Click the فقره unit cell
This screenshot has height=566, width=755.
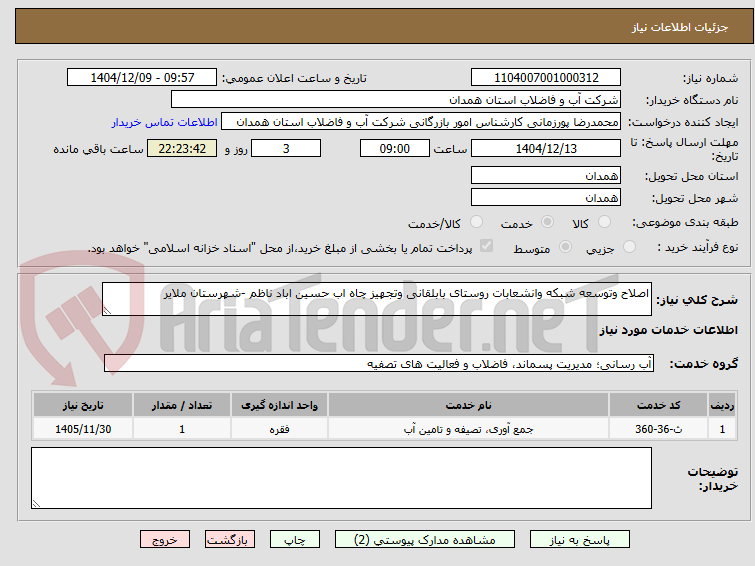(279, 429)
